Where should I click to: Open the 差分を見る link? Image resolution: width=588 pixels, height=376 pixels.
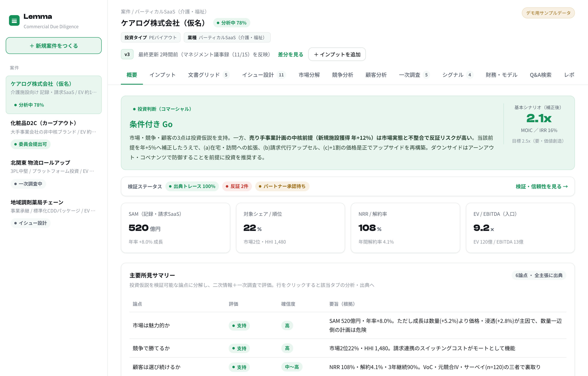point(291,54)
